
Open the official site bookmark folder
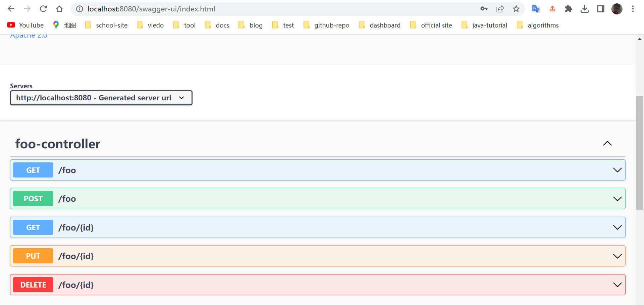431,25
